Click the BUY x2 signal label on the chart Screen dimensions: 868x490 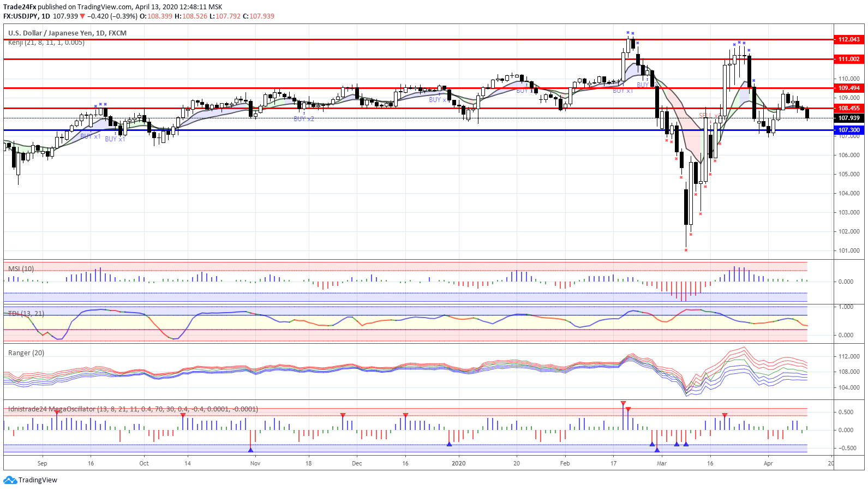[x=304, y=119]
